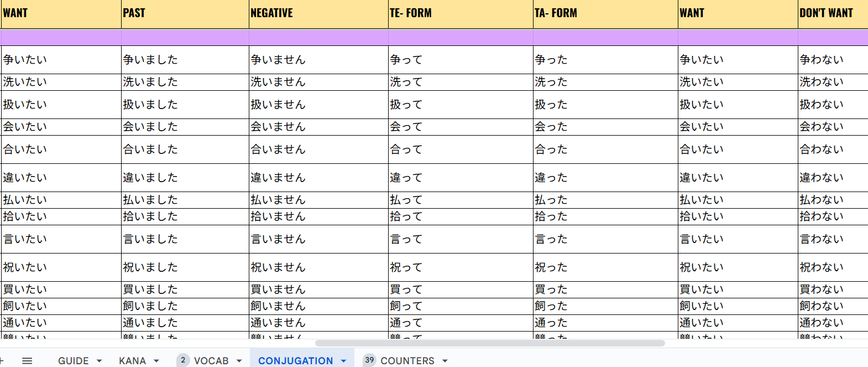Image resolution: width=868 pixels, height=367 pixels.
Task: Go to the VOCAB sheet tab
Action: coord(211,361)
